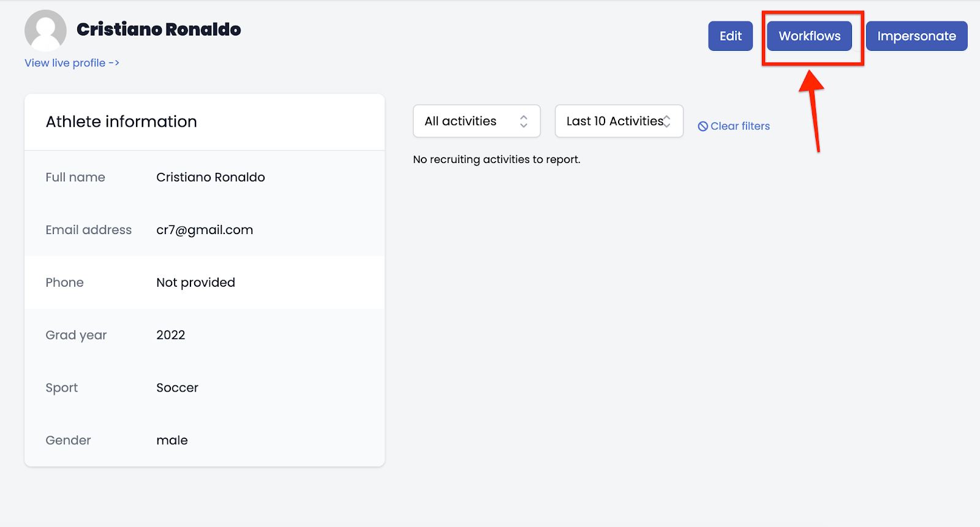
Task: Click the Athlete information card header
Action: [x=121, y=122]
